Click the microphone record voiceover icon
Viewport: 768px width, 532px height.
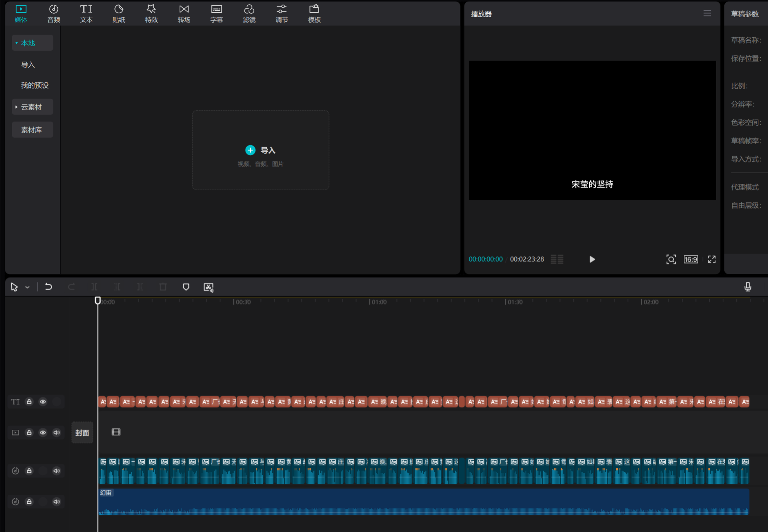747,287
